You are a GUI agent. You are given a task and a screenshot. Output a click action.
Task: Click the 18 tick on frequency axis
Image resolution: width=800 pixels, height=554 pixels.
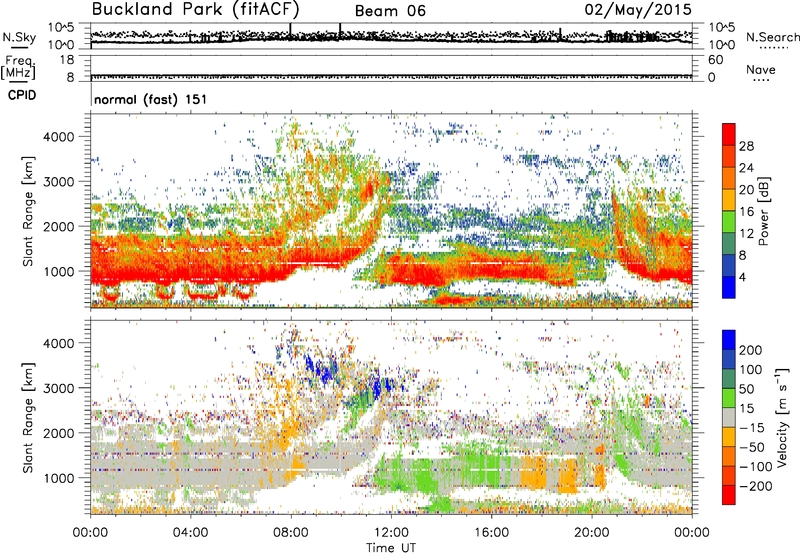[x=67, y=60]
